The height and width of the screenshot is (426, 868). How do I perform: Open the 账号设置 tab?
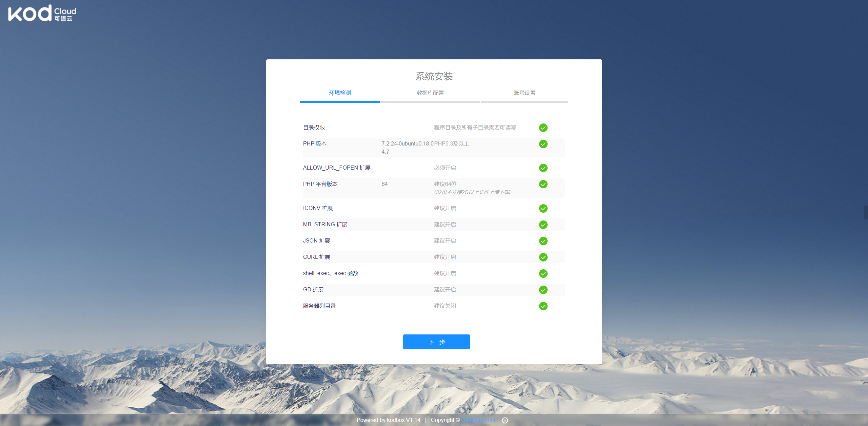[x=524, y=93]
